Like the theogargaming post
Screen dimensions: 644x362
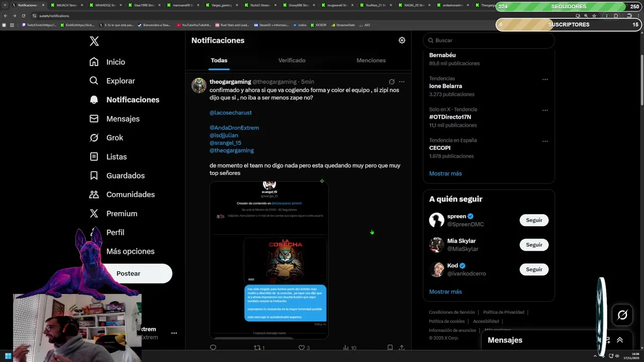click(x=304, y=347)
